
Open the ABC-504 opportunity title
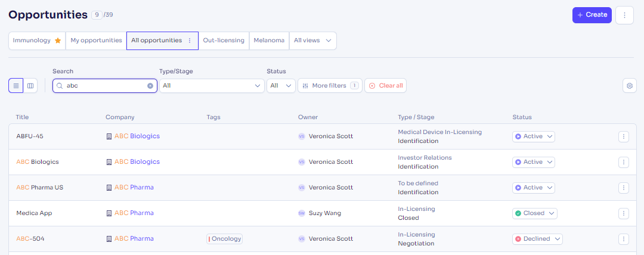pyautogui.click(x=30, y=238)
